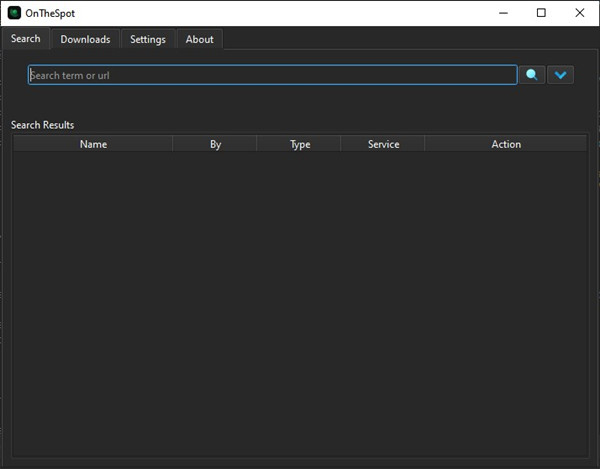600x469 pixels.
Task: Open the Downloads tab
Action: (x=85, y=39)
